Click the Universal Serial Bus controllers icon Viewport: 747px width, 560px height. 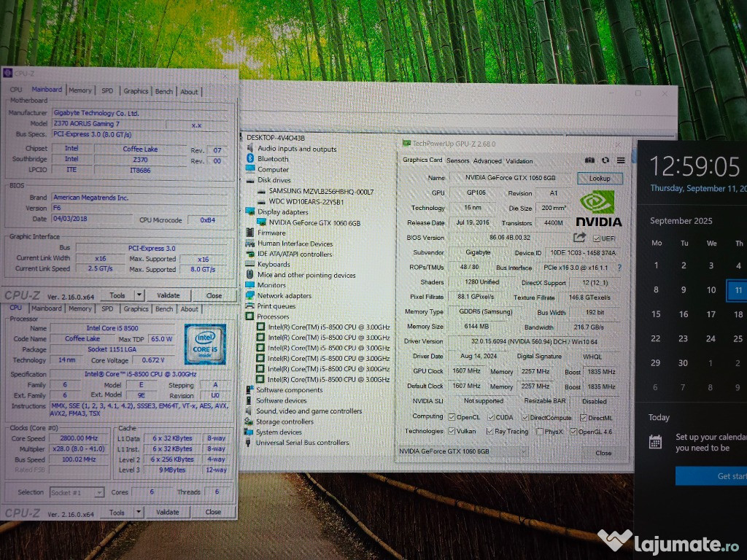pos(248,443)
